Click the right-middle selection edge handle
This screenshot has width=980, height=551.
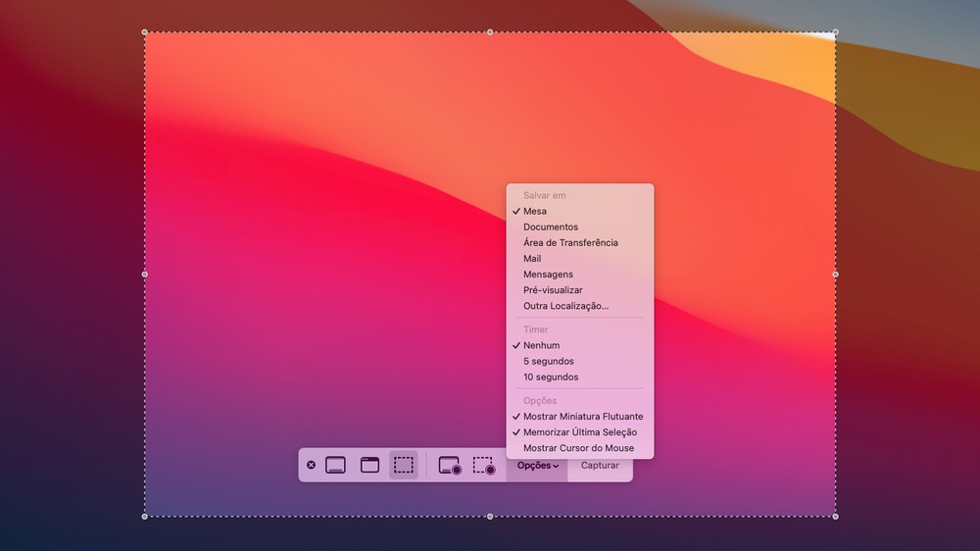(x=835, y=275)
